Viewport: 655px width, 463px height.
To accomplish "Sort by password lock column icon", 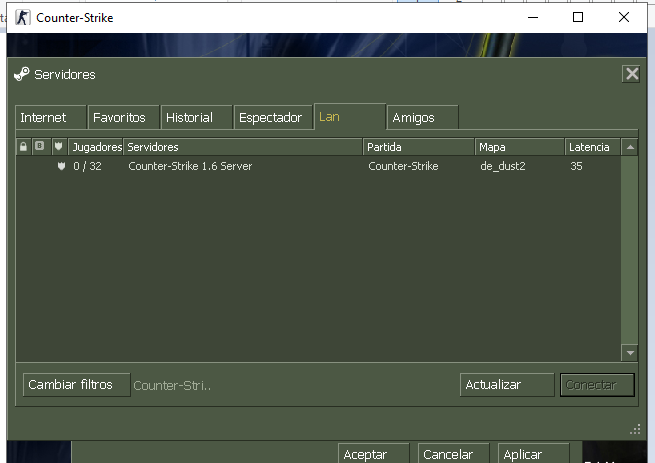I will coord(23,147).
